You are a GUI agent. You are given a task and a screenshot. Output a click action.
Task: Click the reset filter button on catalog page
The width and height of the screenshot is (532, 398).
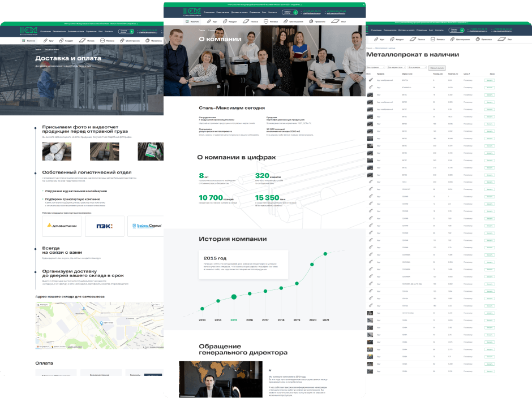[437, 68]
